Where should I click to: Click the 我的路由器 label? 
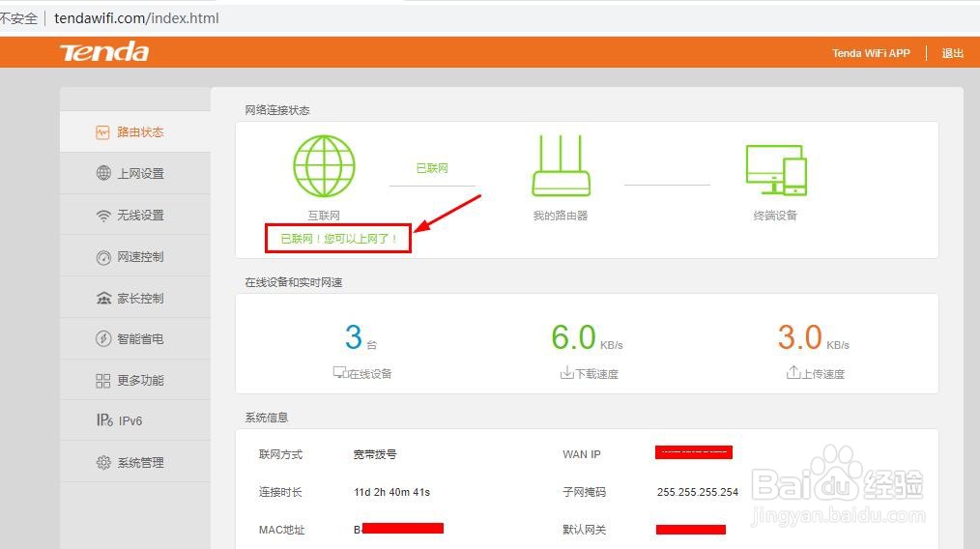[561, 216]
